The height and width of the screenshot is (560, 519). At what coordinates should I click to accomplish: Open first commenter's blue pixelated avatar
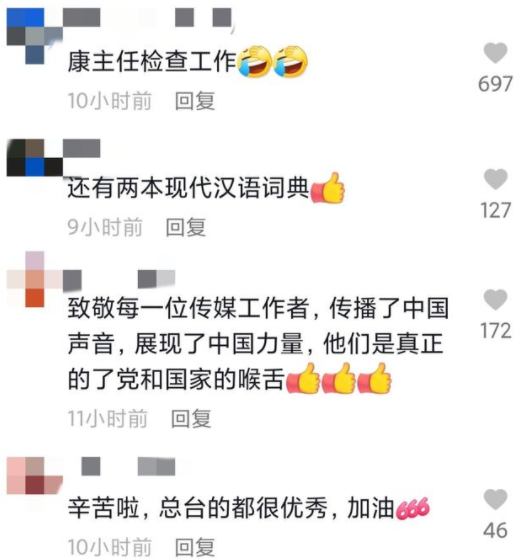click(x=35, y=36)
